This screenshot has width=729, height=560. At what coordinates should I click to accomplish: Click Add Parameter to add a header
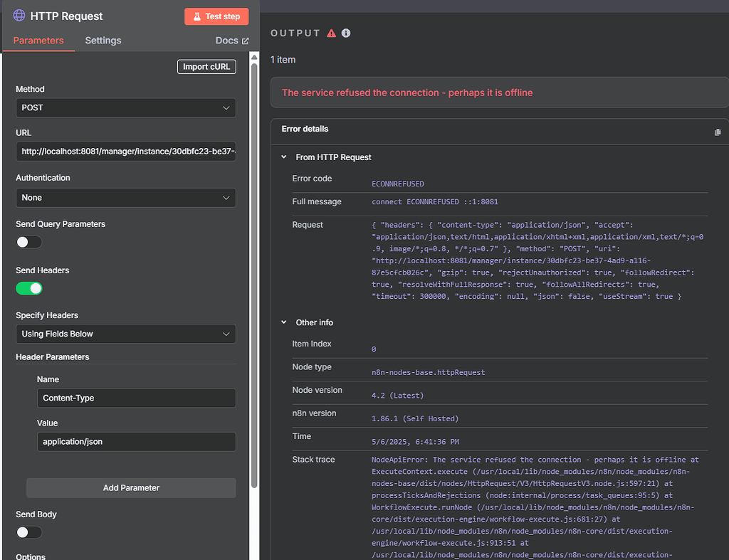point(131,487)
